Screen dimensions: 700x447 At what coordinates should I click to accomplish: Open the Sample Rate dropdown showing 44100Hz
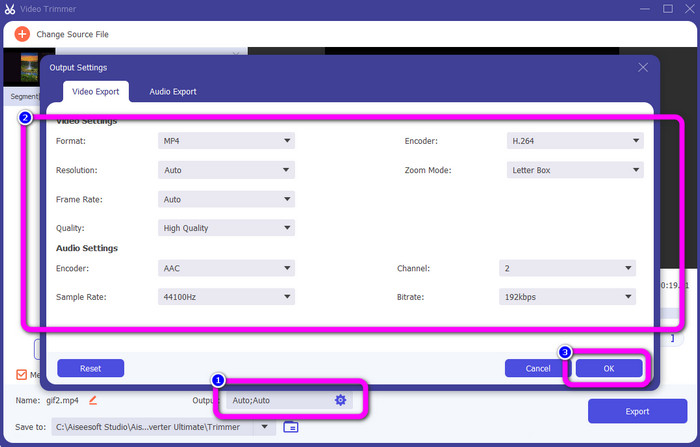(x=226, y=297)
